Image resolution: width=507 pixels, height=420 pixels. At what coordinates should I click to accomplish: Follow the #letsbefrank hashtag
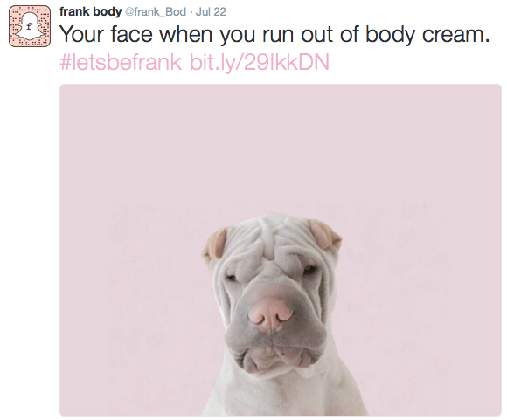coord(121,62)
